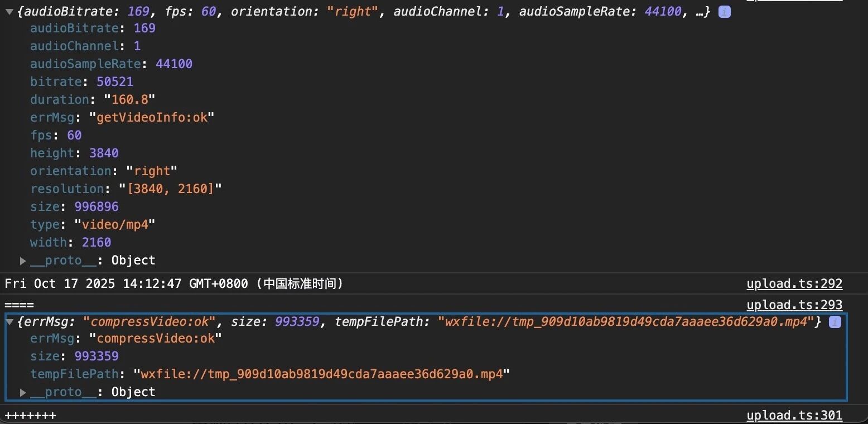Expand __proto__ under the video info object
868x424 pixels.
coord(23,261)
